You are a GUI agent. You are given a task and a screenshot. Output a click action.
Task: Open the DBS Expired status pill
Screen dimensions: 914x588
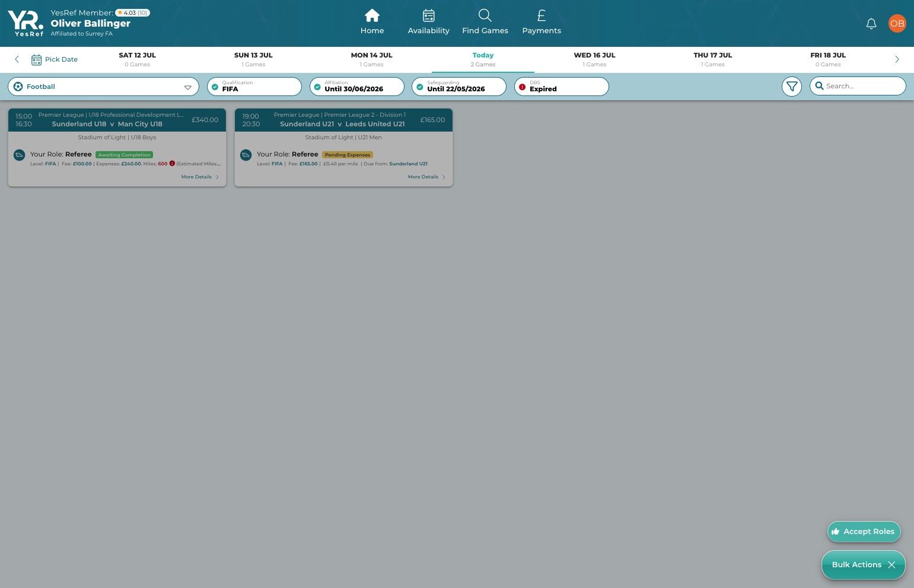[562, 87]
